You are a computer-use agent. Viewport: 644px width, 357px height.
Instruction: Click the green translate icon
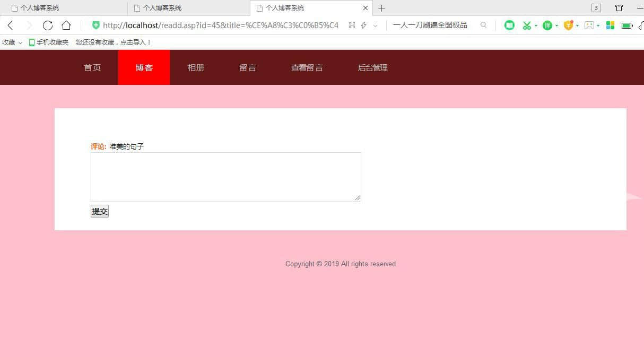pos(547,25)
